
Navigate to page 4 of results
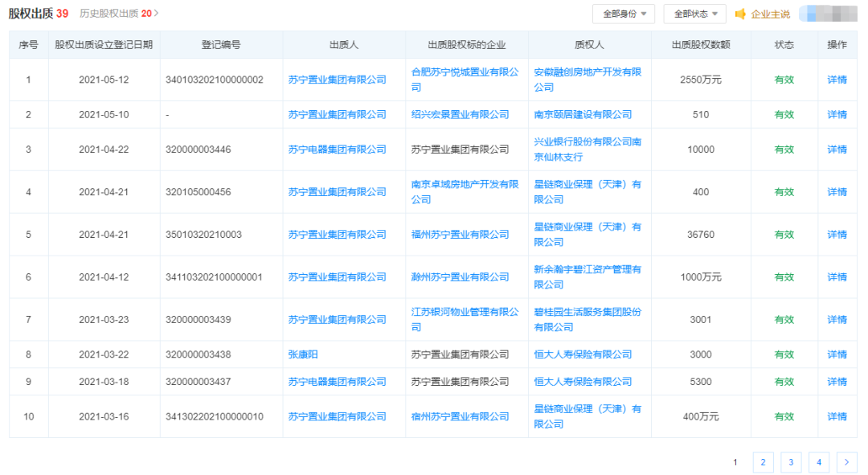click(x=818, y=462)
